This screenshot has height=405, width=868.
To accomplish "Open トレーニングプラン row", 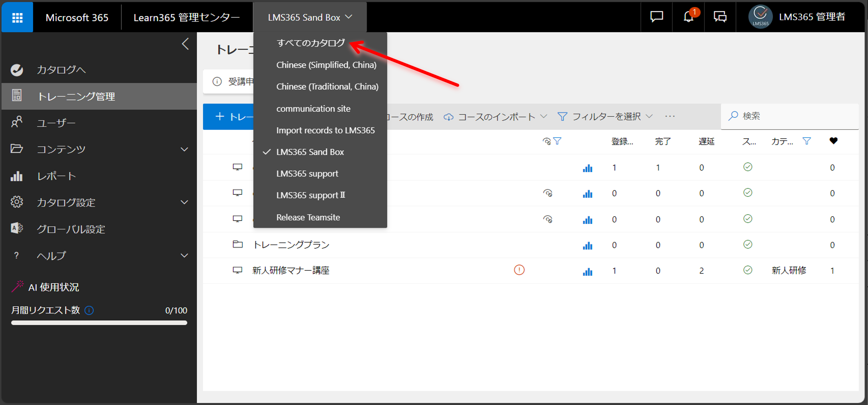I will click(x=291, y=245).
